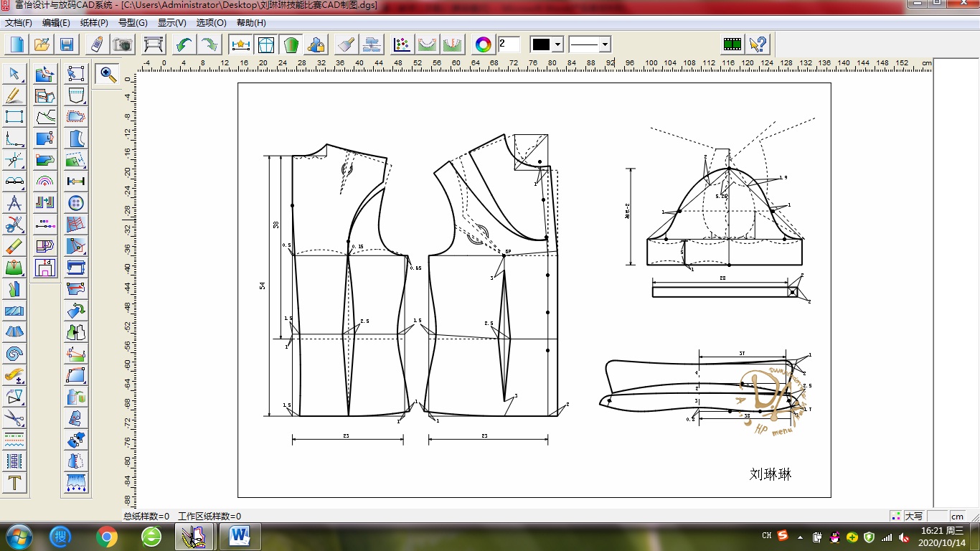Open the black color dropdown

tap(557, 44)
